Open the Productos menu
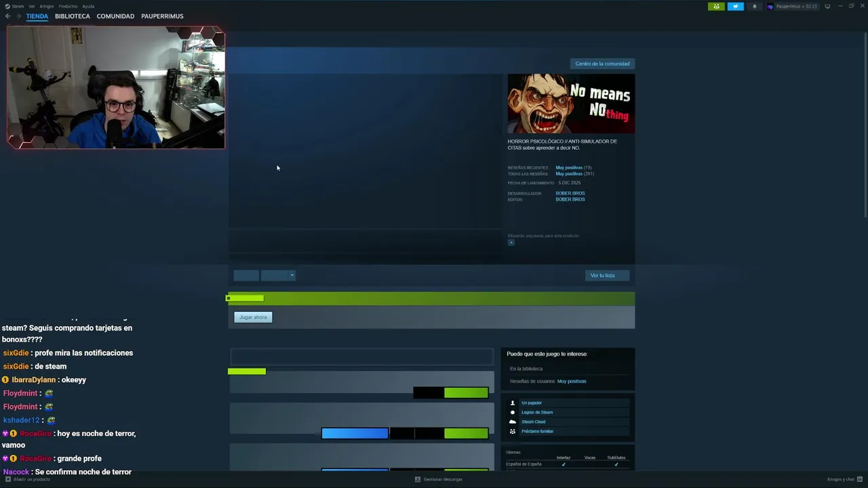This screenshot has width=868, height=488. 68,6
